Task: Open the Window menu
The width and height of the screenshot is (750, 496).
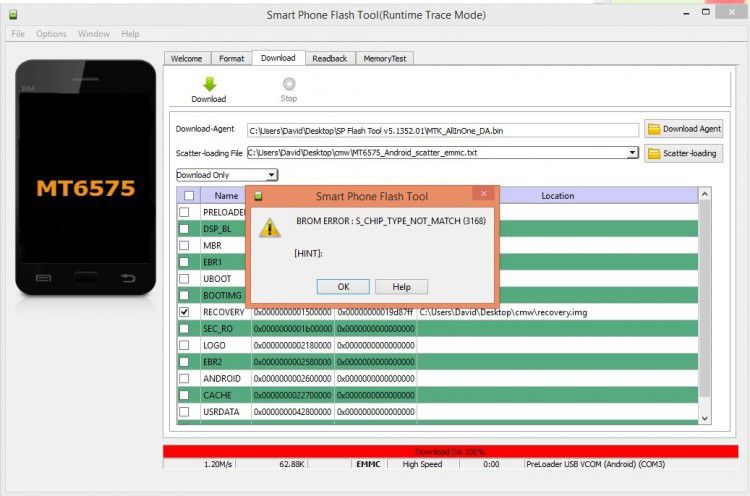Action: 94,33
